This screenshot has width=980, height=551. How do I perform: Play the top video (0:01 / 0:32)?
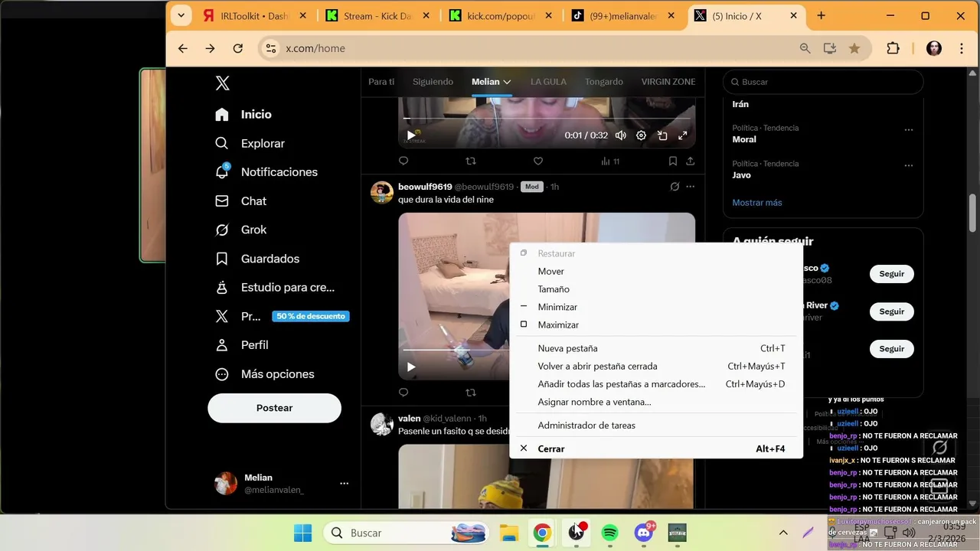411,135
